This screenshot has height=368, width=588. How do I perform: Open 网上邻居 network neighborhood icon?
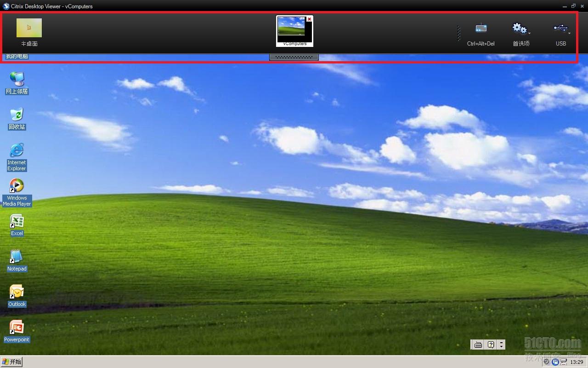point(17,83)
